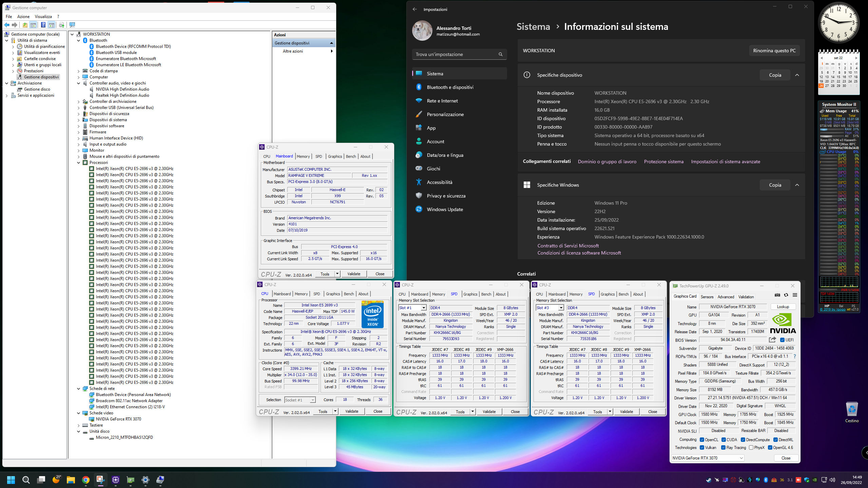868x488 pixels.
Task: Switch to Sensors tab in GPU-Z
Action: pyautogui.click(x=707, y=297)
